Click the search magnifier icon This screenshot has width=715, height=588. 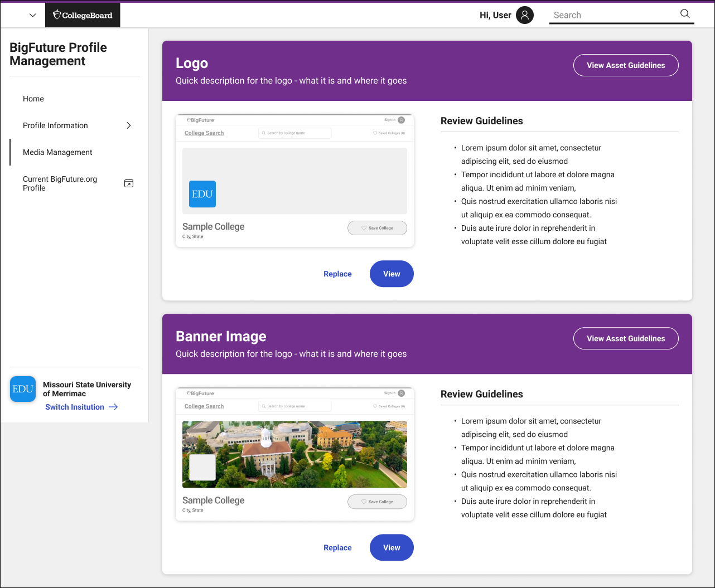tap(685, 14)
